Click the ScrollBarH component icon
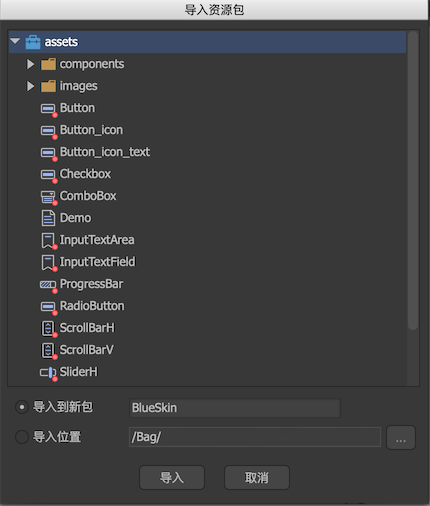The image size is (430, 506). click(49, 329)
